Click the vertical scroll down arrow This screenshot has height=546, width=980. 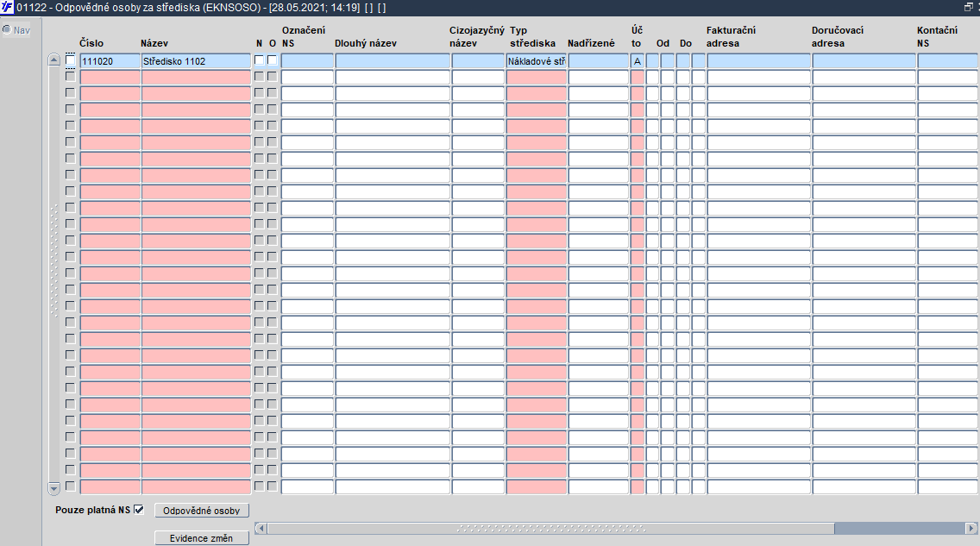(x=53, y=488)
